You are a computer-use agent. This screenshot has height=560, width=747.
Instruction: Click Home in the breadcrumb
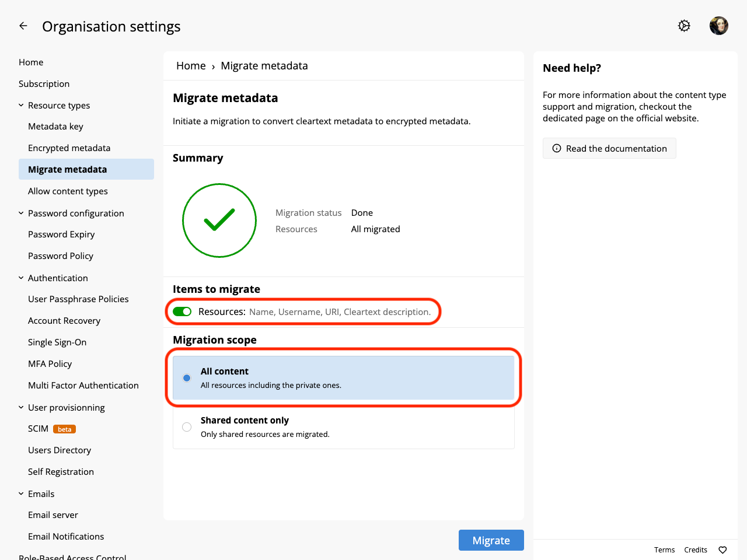191,66
